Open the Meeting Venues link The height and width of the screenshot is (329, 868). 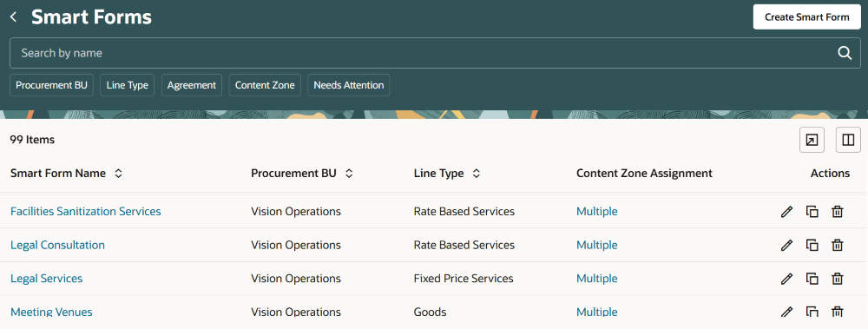click(x=51, y=312)
